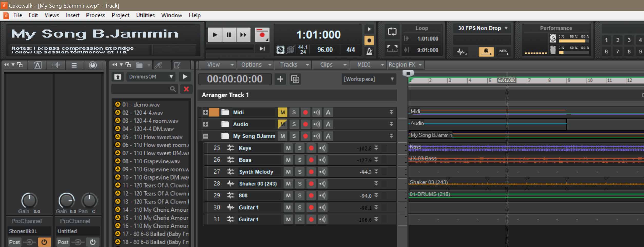Mute the Keys track
Screen dimensions: 644x247
288,148
